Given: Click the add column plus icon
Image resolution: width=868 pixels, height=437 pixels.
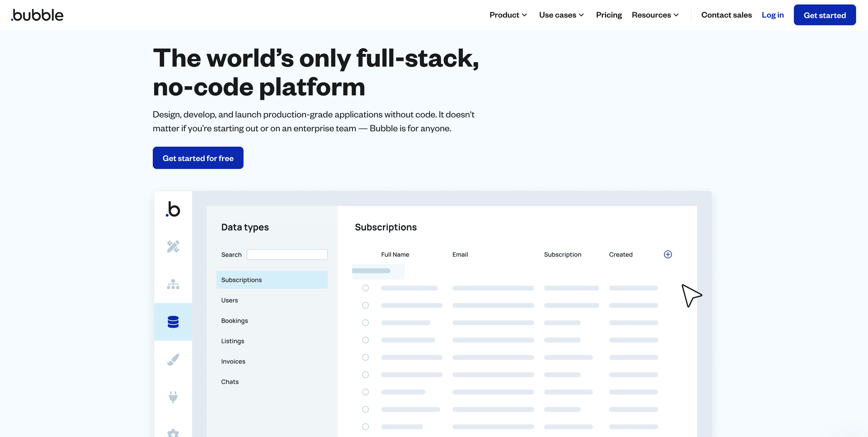Looking at the screenshot, I should click(668, 254).
